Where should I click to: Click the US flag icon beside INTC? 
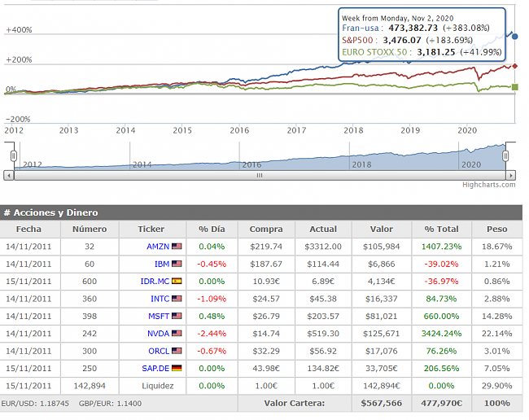point(177,299)
